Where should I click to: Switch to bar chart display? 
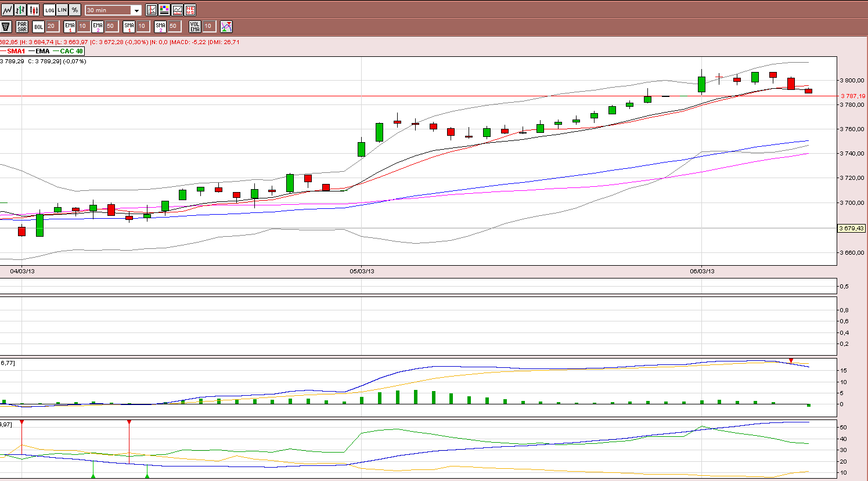(x=20, y=10)
